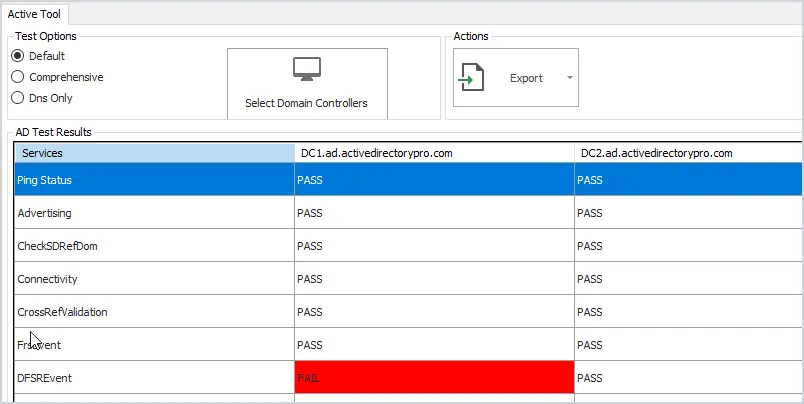Viewport: 804px width, 404px height.
Task: Click DC1 PASS cell for Ping Status
Action: point(434,179)
